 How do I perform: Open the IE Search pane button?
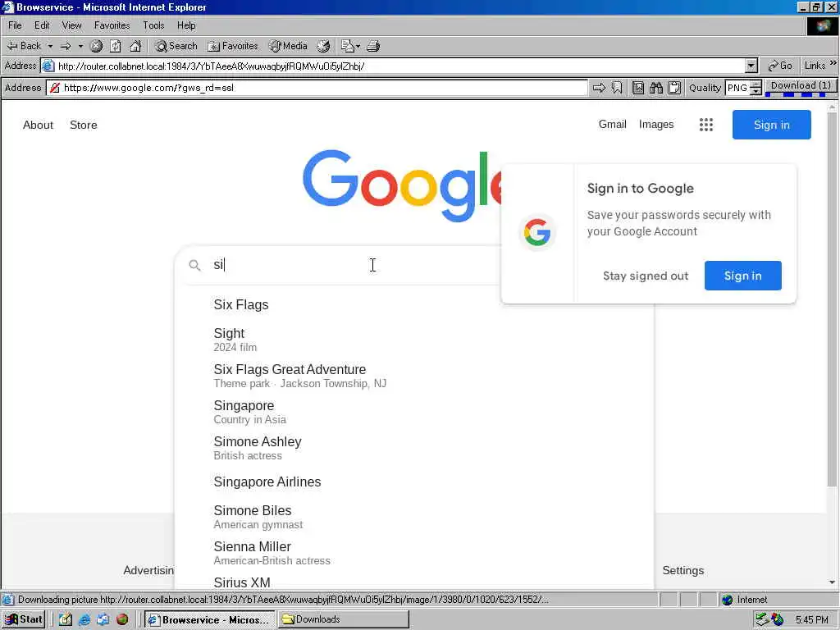tap(176, 46)
